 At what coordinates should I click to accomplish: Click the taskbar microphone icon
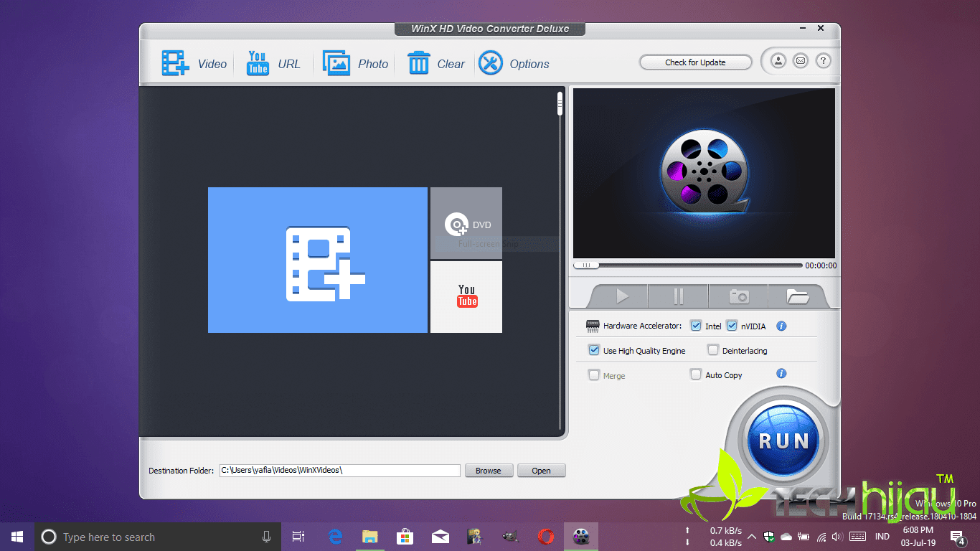[267, 537]
